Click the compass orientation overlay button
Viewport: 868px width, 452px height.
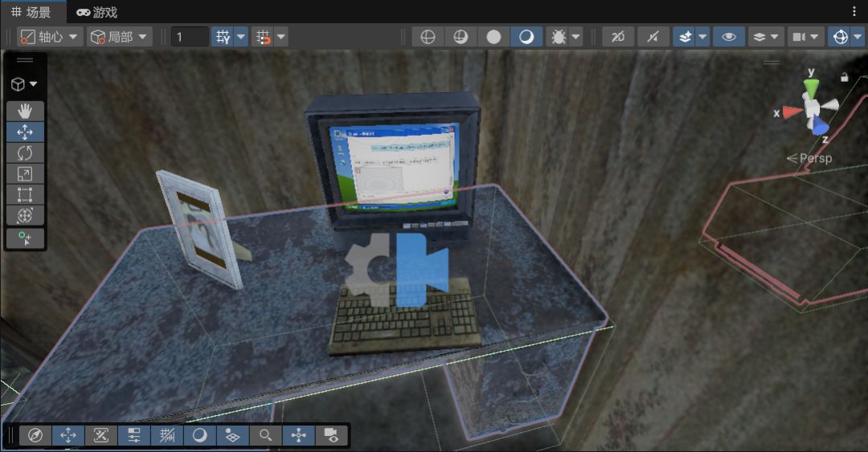pos(35,436)
